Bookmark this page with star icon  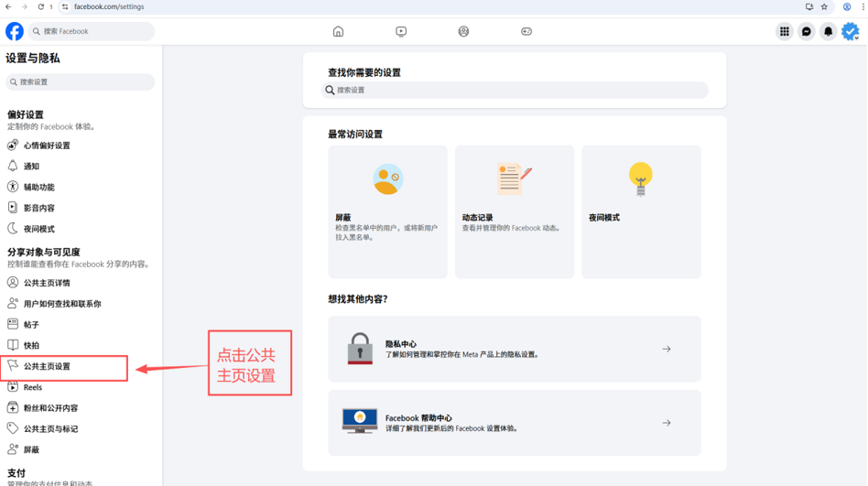pyautogui.click(x=824, y=6)
